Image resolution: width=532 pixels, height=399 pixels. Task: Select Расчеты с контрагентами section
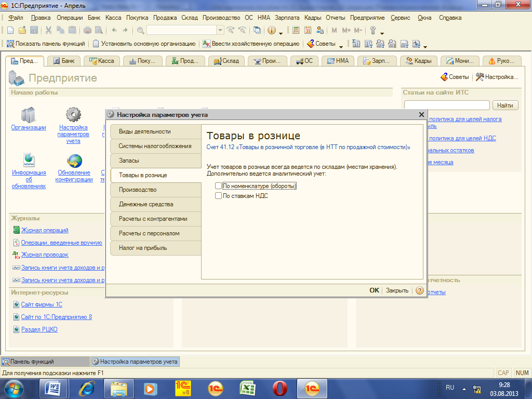pos(156,219)
